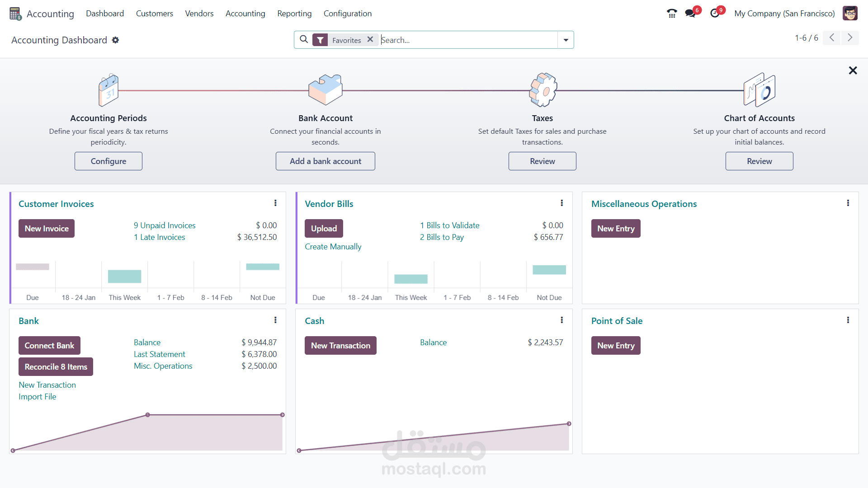Click the user avatar in top bar
Screen dimensions: 868x488
click(850, 14)
